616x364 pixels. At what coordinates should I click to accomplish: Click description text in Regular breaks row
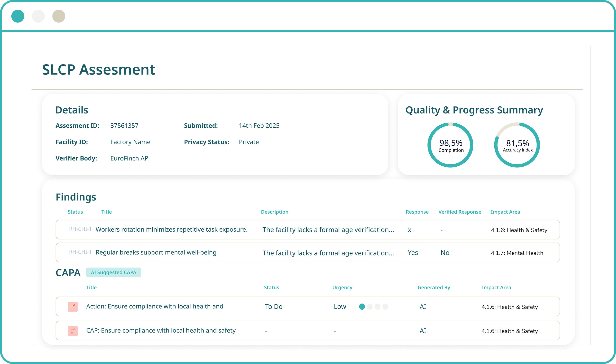pos(328,253)
